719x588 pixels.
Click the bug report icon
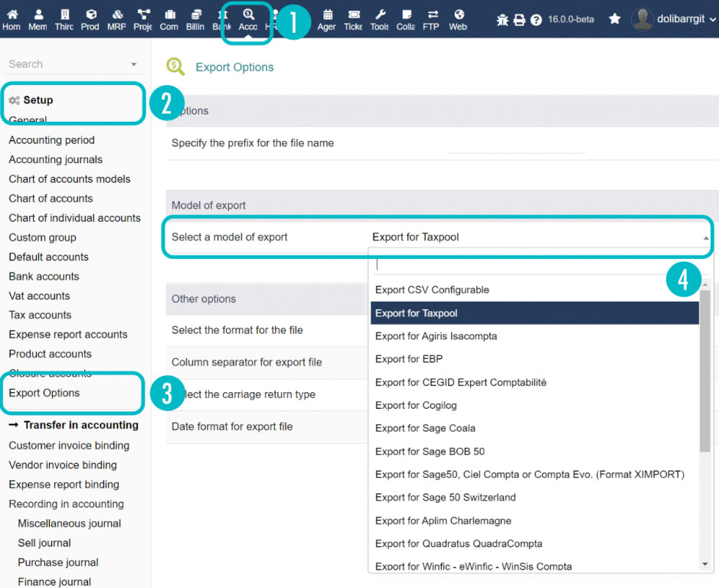point(502,20)
